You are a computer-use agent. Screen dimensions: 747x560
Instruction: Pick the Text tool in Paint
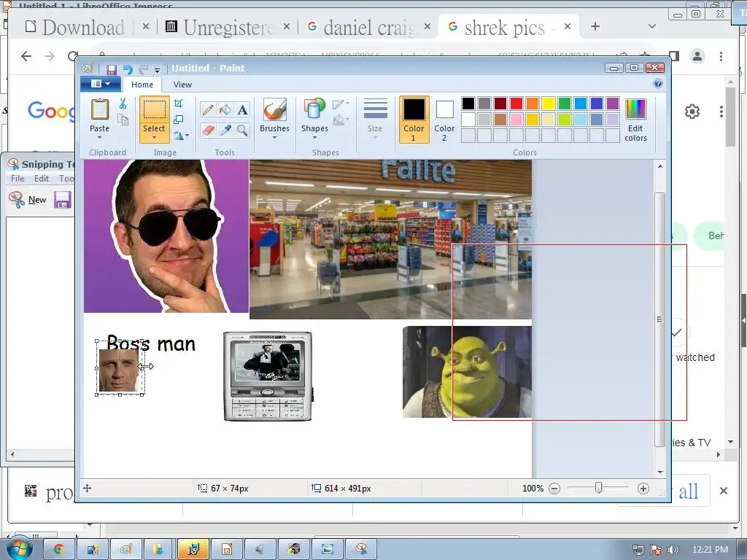242,110
